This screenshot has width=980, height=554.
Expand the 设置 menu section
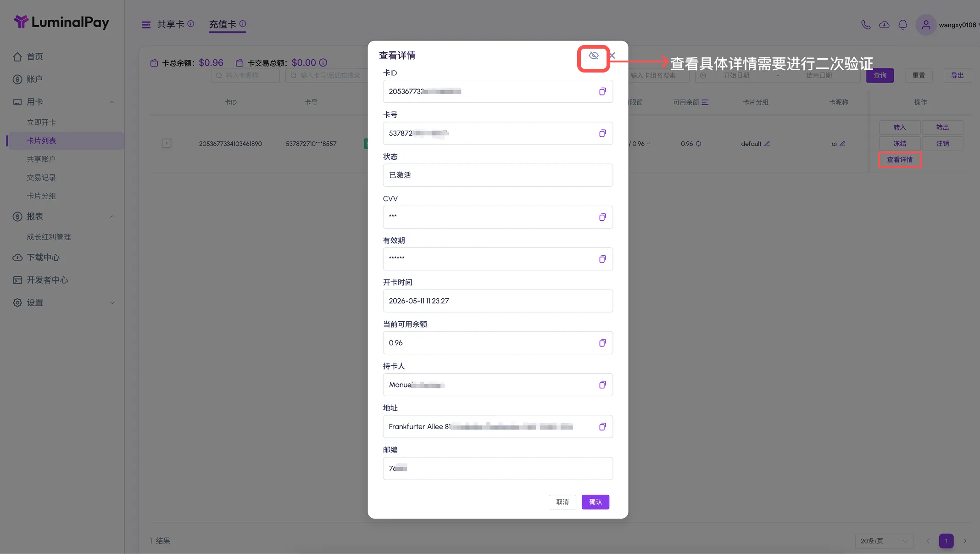[x=112, y=302]
